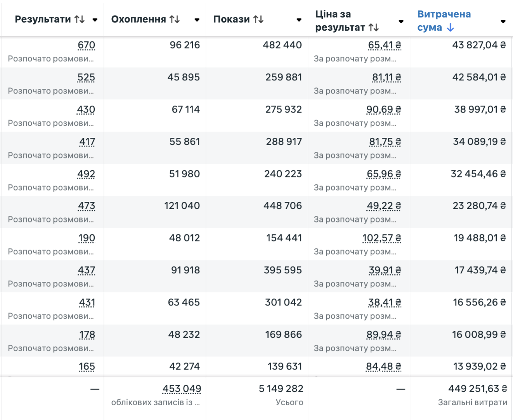Click the amount spent 43 827,04 ₴

coord(479,45)
